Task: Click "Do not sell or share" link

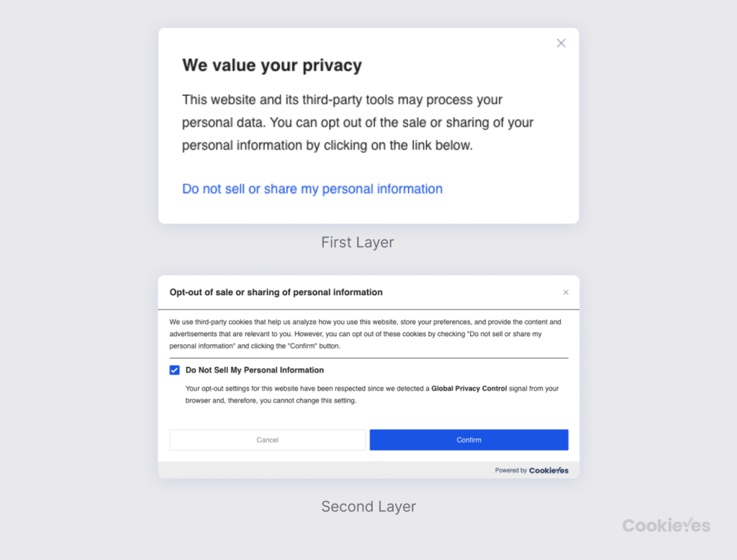Action: (312, 189)
